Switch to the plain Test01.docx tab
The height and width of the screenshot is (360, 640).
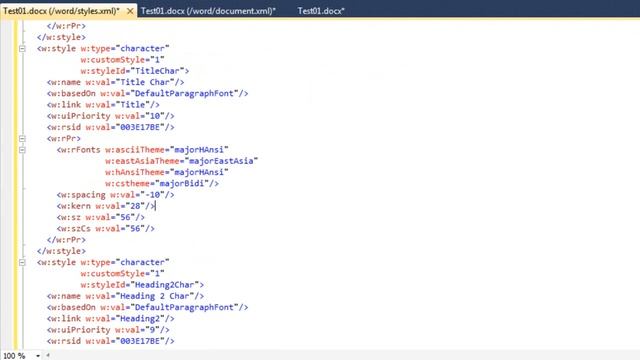click(x=321, y=11)
